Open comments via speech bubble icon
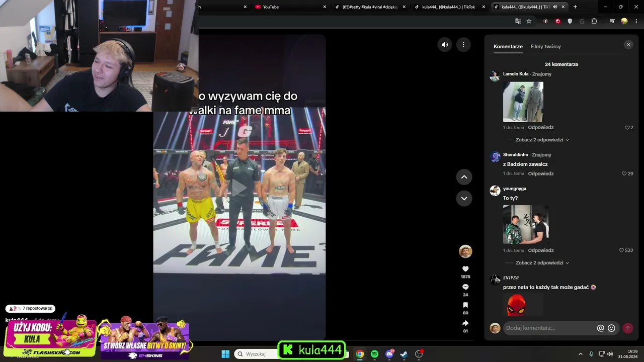 (465, 287)
